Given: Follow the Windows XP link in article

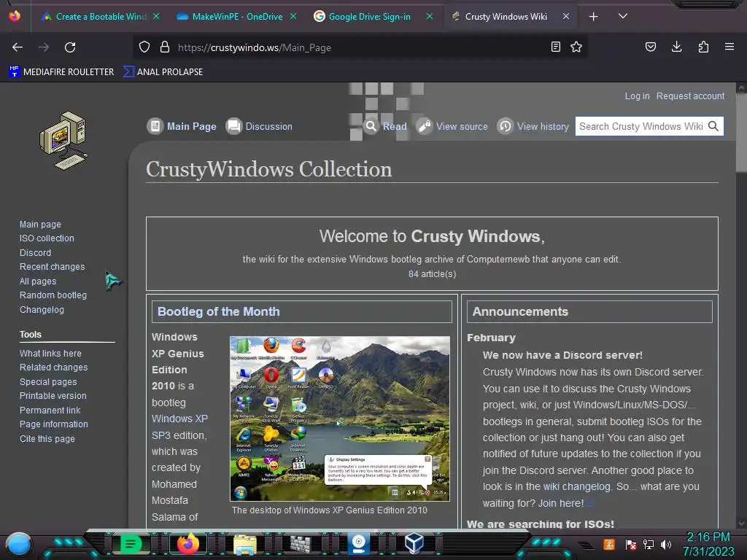Looking at the screenshot, I should point(179,419).
